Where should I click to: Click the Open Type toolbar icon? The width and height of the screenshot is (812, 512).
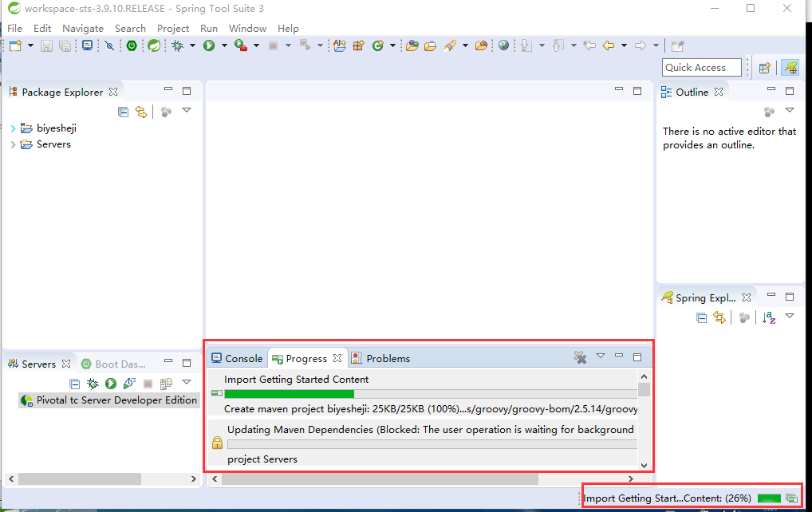(x=412, y=45)
